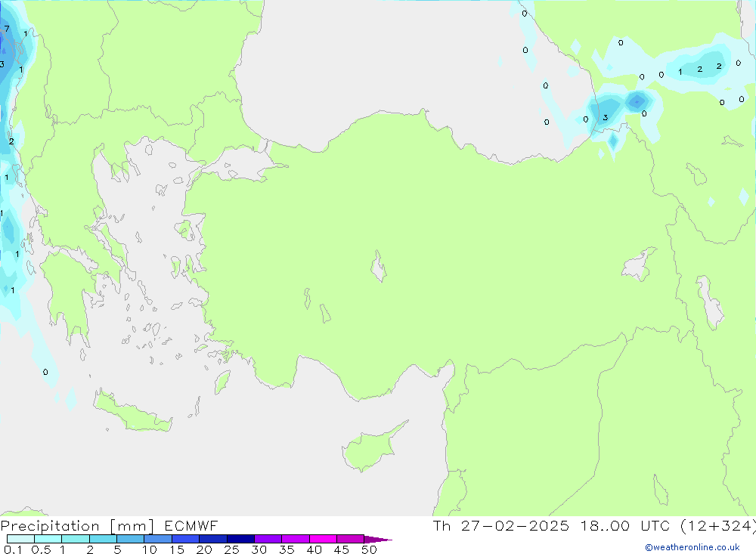
Task: Select the 'Precipitation [mm]' title text
Action: tap(77, 525)
